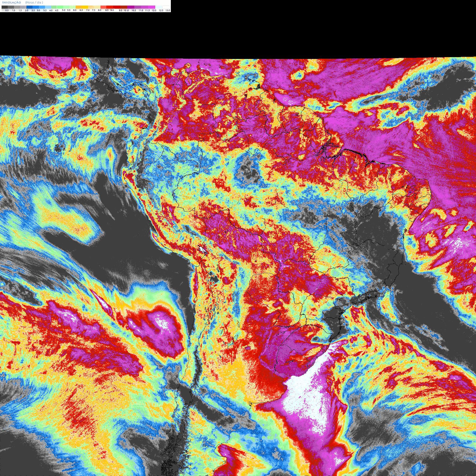This screenshot has width=476, height=476.
Task: Click the 10.5 legend value
Action: (134, 10)
